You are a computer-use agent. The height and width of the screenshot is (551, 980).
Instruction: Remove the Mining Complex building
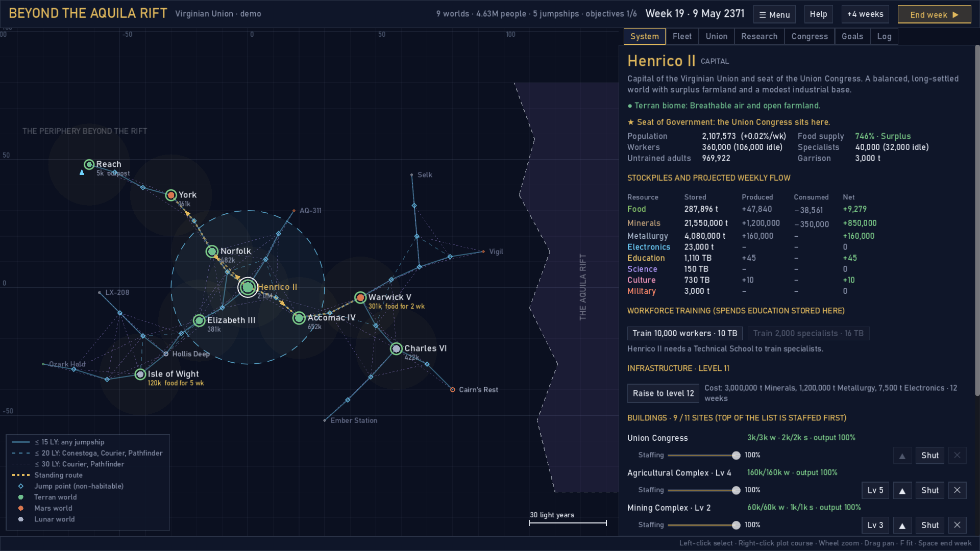tap(957, 525)
